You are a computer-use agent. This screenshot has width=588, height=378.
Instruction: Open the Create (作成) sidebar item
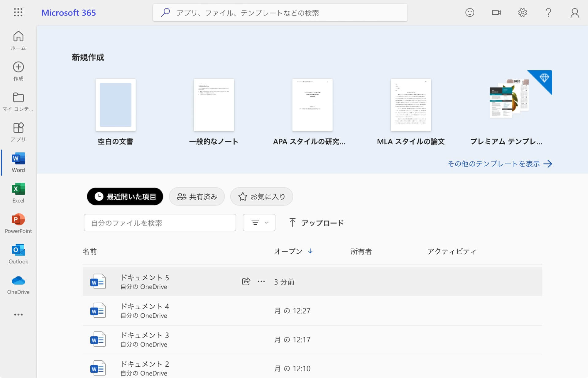pos(18,71)
